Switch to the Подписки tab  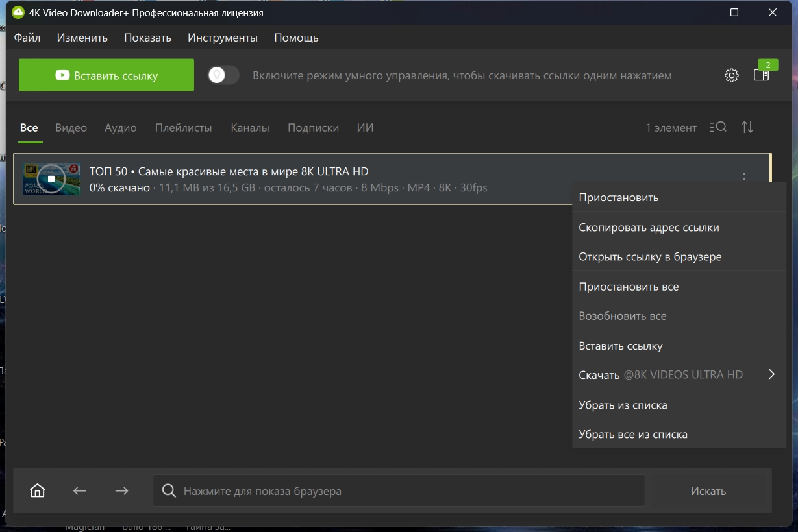pos(313,128)
